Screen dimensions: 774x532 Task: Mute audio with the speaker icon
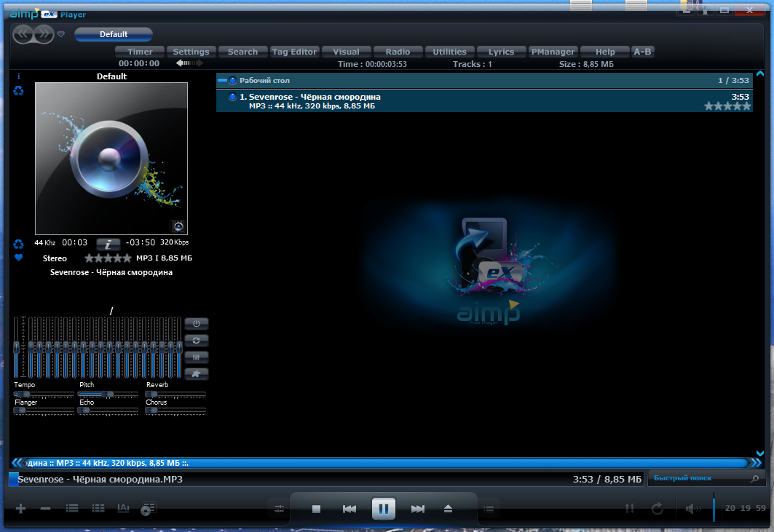pos(692,508)
